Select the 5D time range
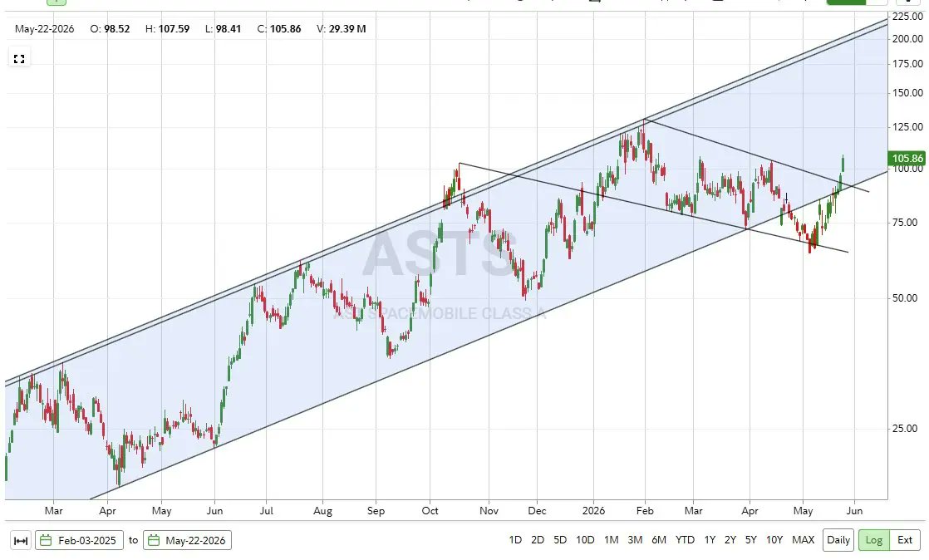Viewport: 929px width, 560px height. (x=560, y=540)
